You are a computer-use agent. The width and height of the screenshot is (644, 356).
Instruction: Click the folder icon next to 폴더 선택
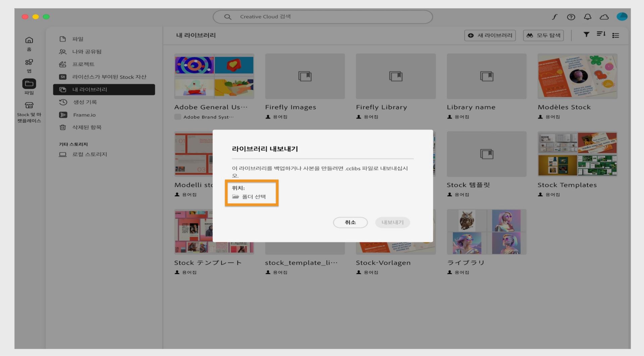pyautogui.click(x=236, y=197)
